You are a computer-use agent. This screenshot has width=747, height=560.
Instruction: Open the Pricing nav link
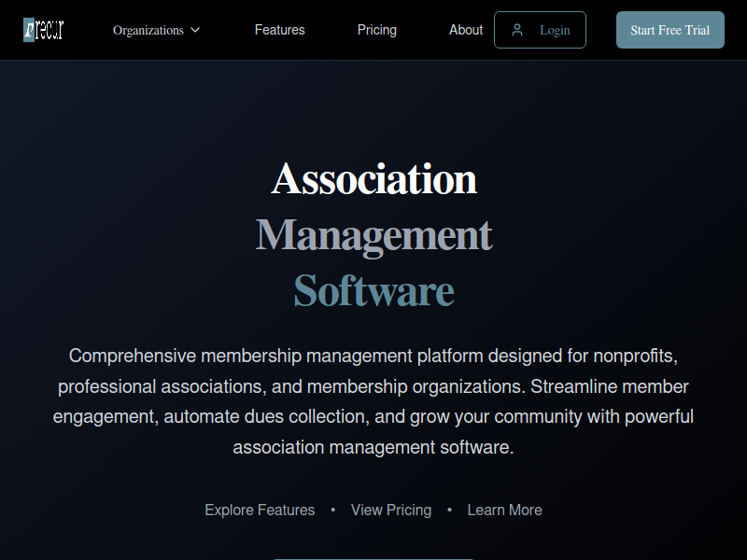pyautogui.click(x=377, y=30)
